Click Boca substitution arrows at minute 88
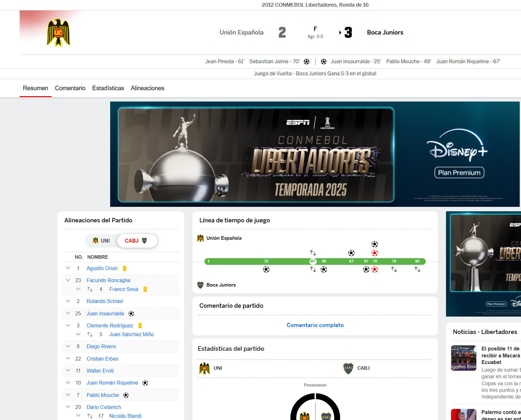The height and width of the screenshot is (420, 521). pyautogui.click(x=417, y=269)
